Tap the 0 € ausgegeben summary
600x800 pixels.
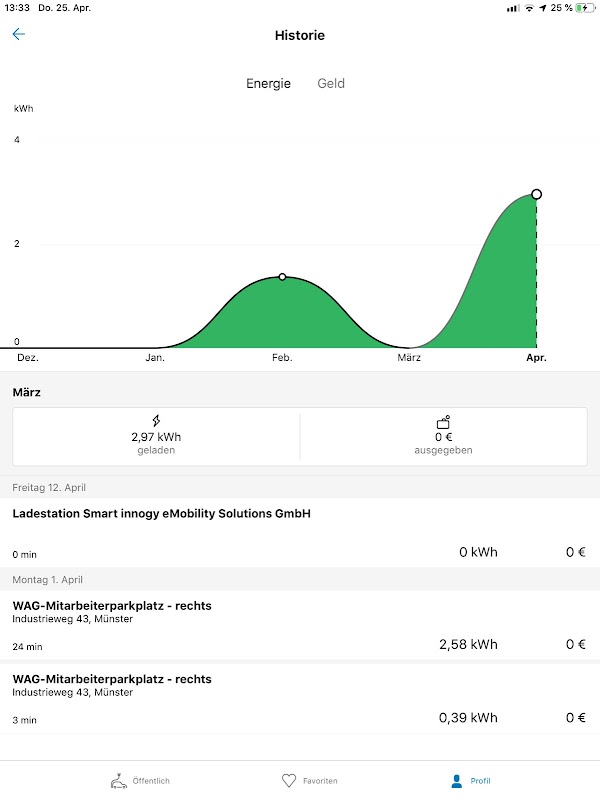coord(443,437)
